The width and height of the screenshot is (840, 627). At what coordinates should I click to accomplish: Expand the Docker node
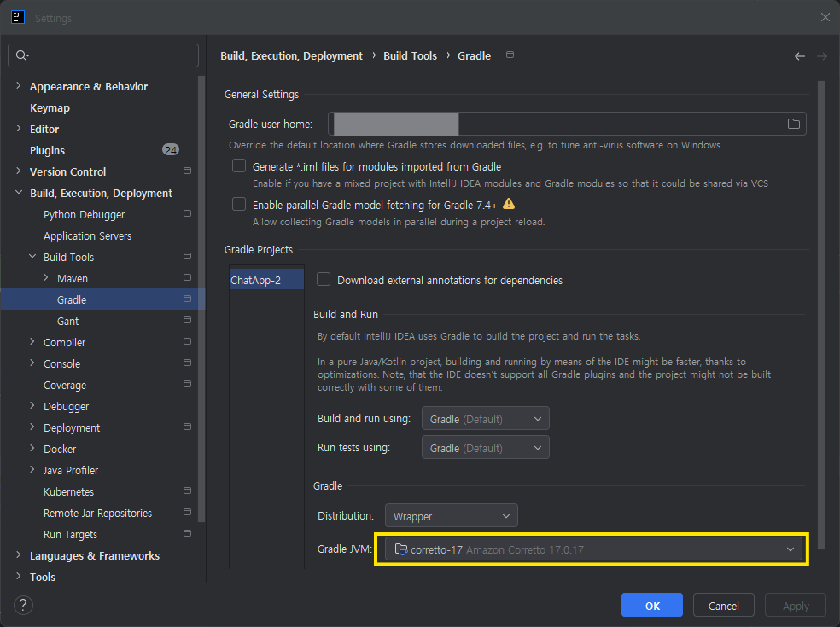[x=32, y=449]
